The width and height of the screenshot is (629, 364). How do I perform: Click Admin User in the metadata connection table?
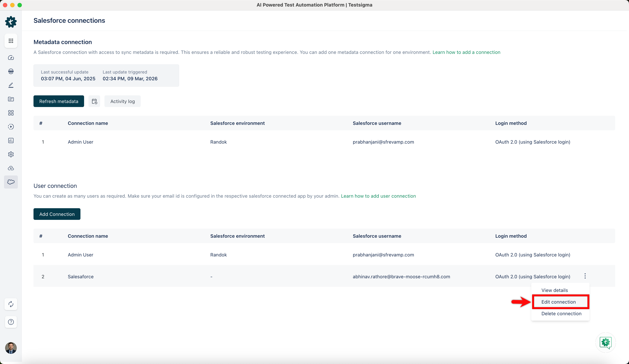point(80,142)
